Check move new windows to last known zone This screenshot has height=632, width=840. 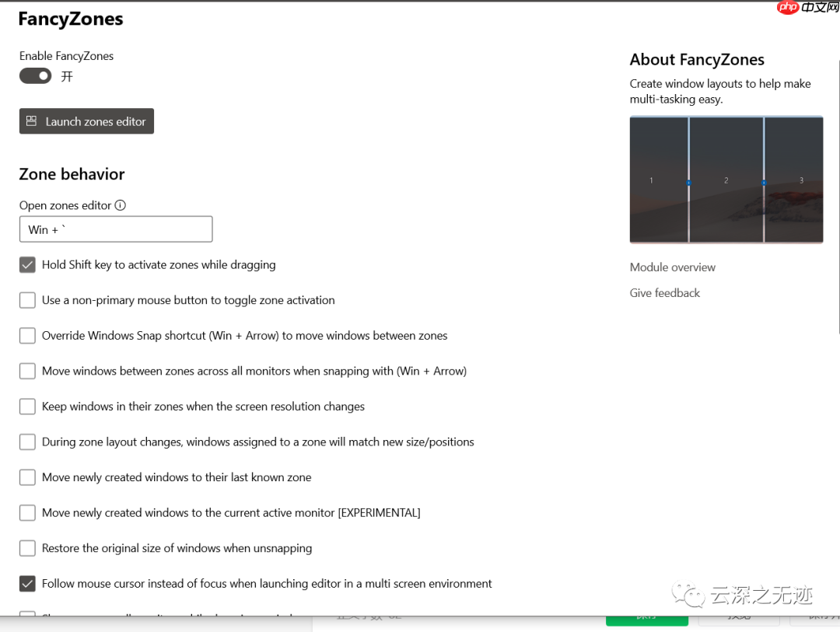click(x=27, y=477)
